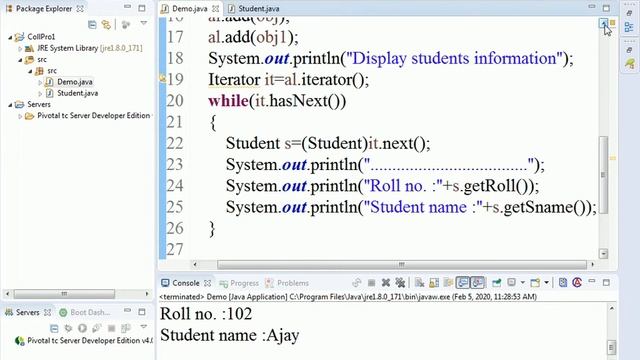Expand Pivotal tc Server folder in Package Explorer
640x360 pixels.
20,116
